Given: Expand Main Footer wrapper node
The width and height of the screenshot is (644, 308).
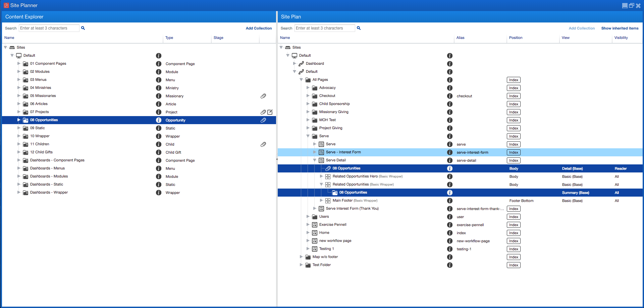Looking at the screenshot, I should tap(321, 200).
